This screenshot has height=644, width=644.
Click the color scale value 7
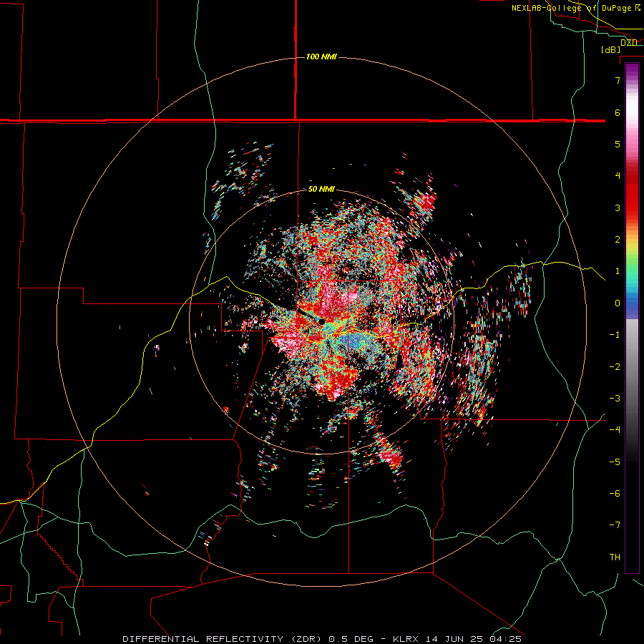(x=618, y=80)
